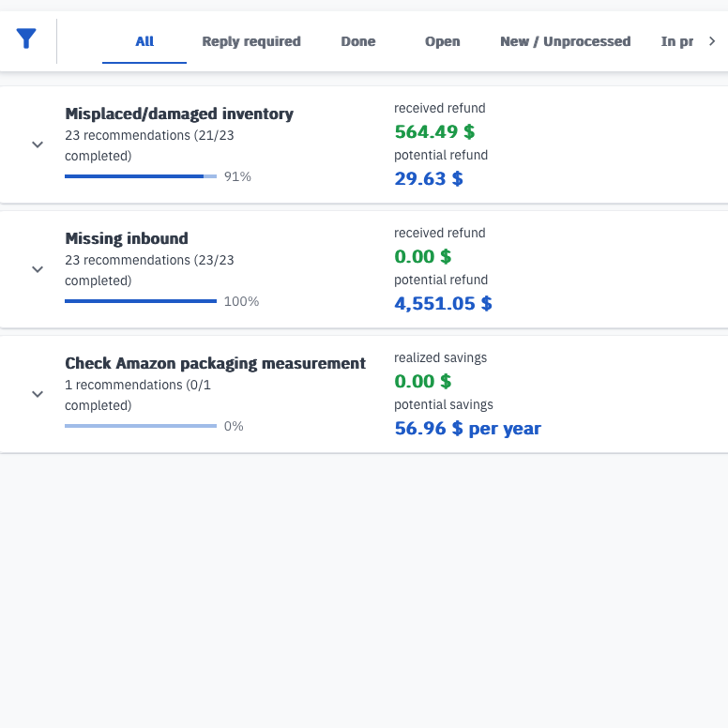Select the Open tab
The image size is (728, 728).
(443, 41)
